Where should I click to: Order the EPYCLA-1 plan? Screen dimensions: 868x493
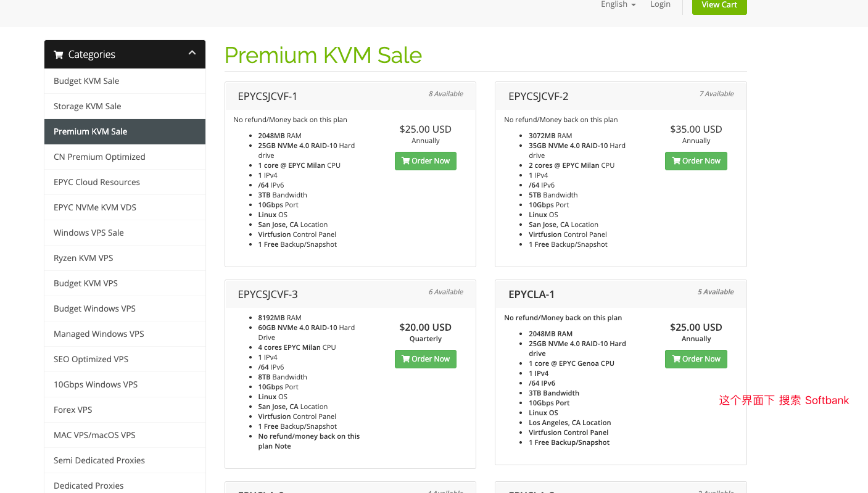tap(696, 359)
